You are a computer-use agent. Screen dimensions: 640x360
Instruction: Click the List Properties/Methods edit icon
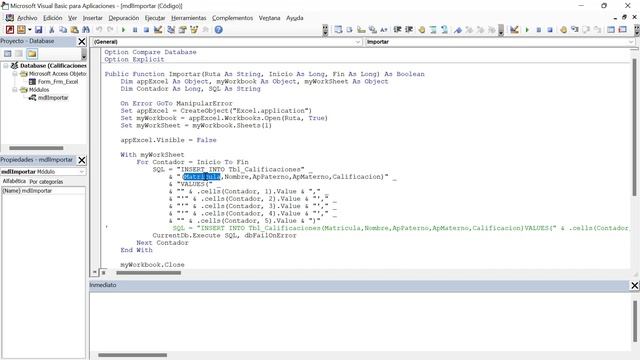338,30
